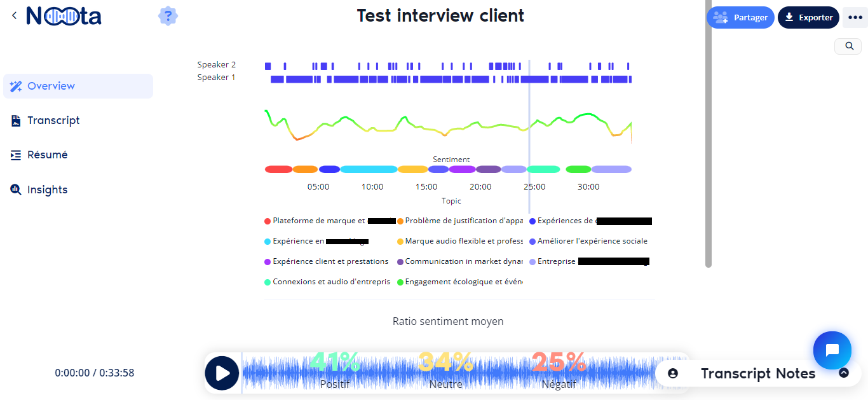Export the interview with Exporter button
This screenshot has width=868, height=400.
[x=808, y=17]
